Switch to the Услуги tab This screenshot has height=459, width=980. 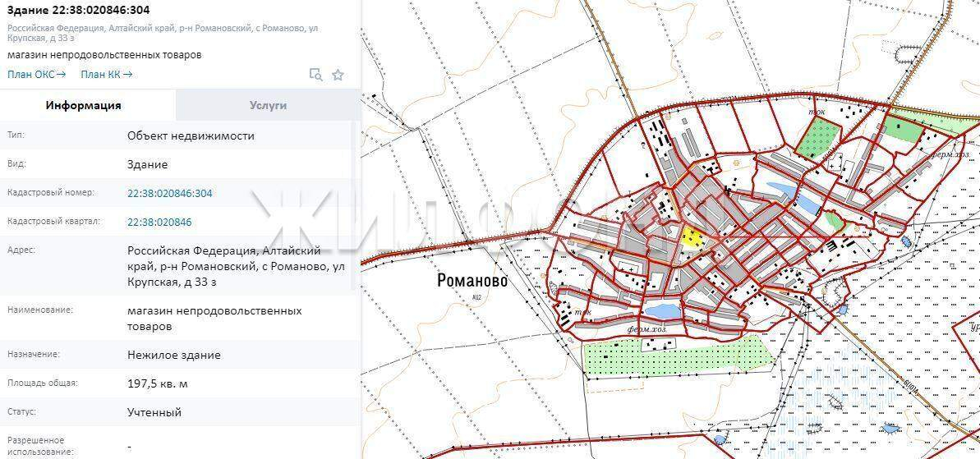pos(268,105)
